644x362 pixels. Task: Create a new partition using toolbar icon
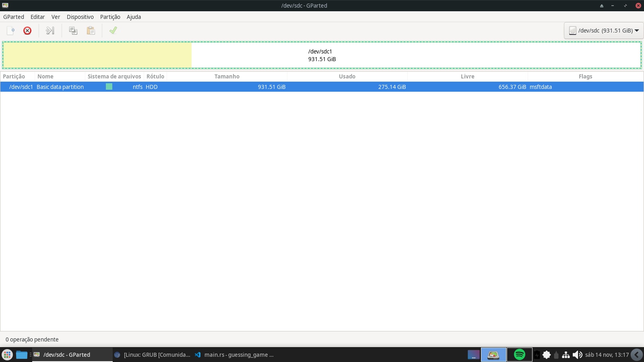coord(11,31)
